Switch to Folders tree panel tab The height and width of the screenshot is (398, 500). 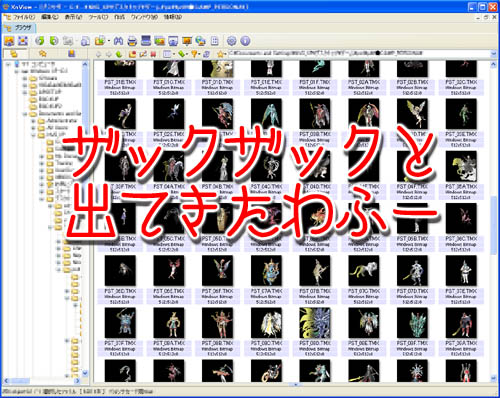(14, 54)
